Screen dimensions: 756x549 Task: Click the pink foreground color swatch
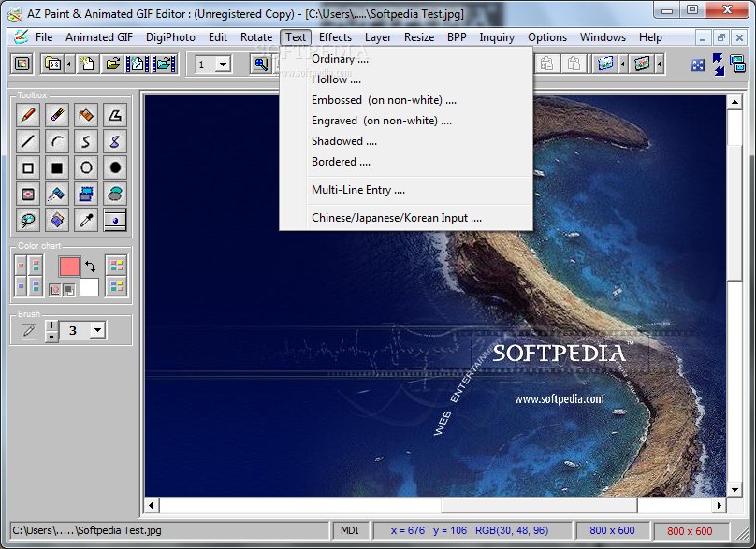[69, 266]
